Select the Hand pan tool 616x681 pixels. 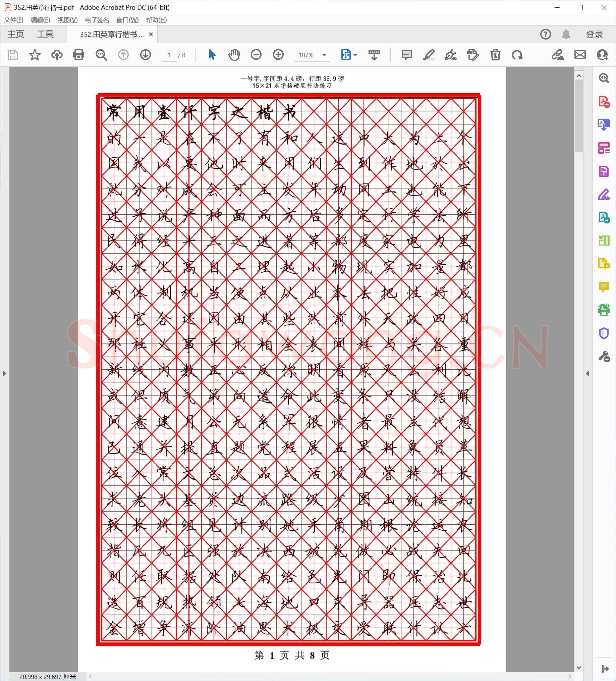pyautogui.click(x=234, y=55)
